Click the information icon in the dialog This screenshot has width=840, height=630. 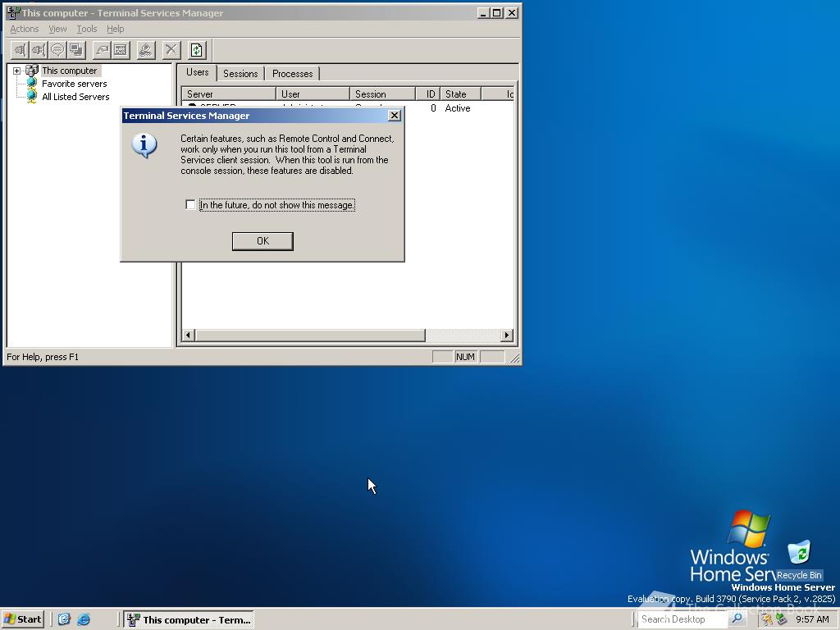tap(144, 145)
